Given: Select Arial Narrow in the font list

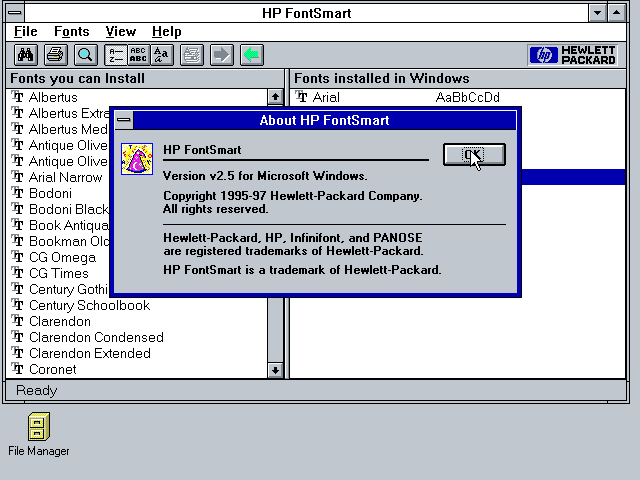Looking at the screenshot, I should [x=65, y=177].
